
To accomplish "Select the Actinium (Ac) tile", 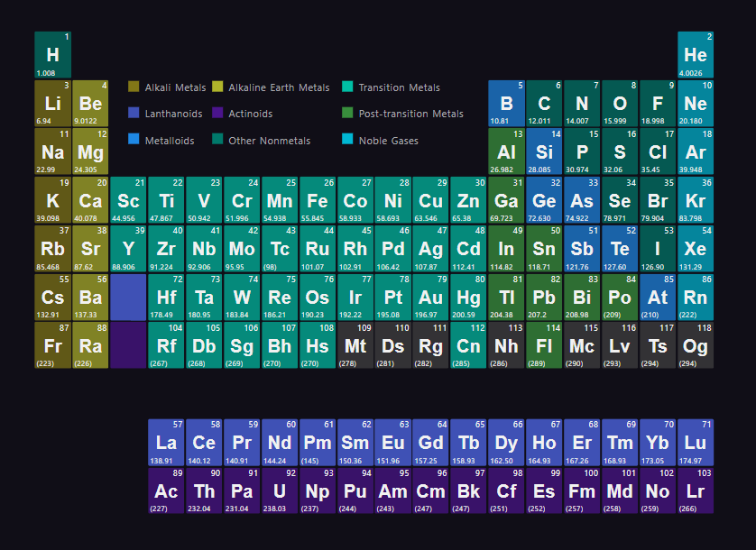I will pyautogui.click(x=166, y=491).
